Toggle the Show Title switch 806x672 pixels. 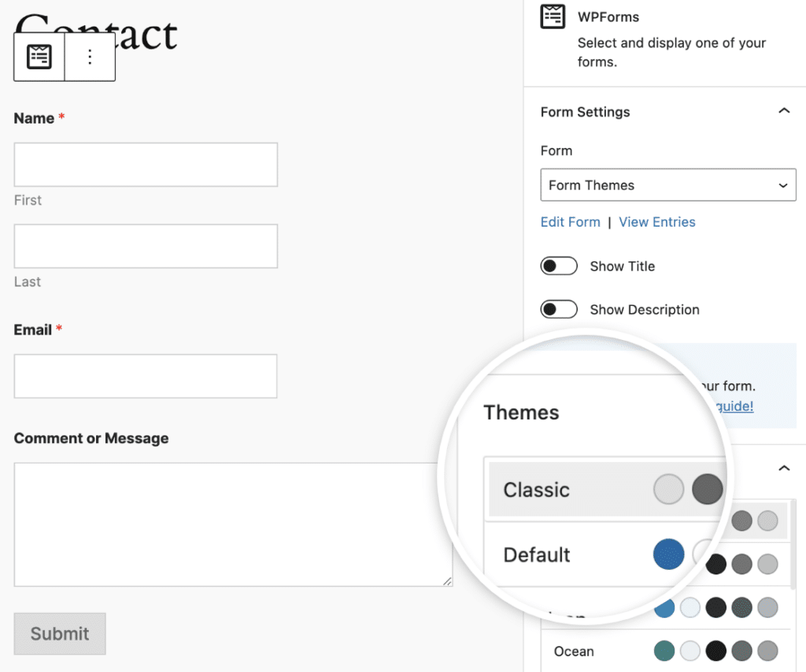(559, 266)
